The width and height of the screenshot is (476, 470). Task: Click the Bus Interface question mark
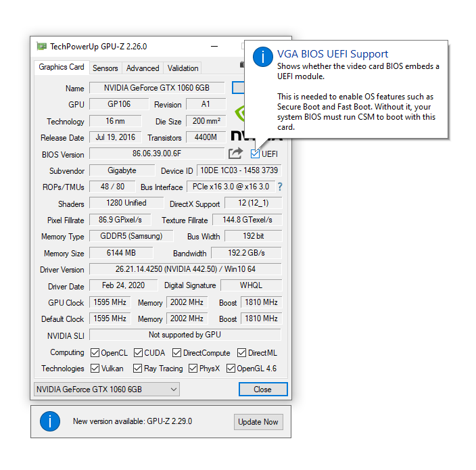[x=280, y=187]
